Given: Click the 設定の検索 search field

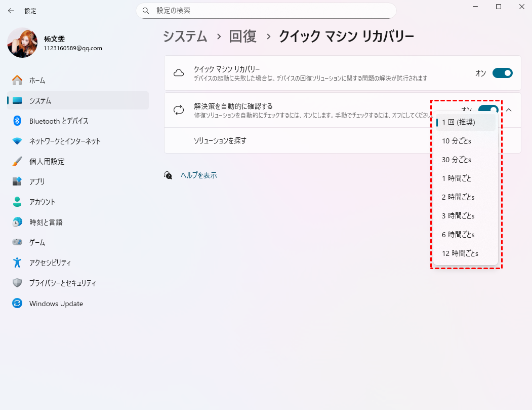Looking at the screenshot, I should tap(266, 11).
